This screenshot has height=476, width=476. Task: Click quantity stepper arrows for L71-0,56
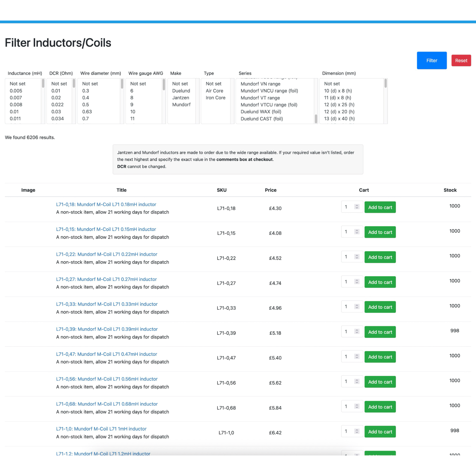point(357,381)
